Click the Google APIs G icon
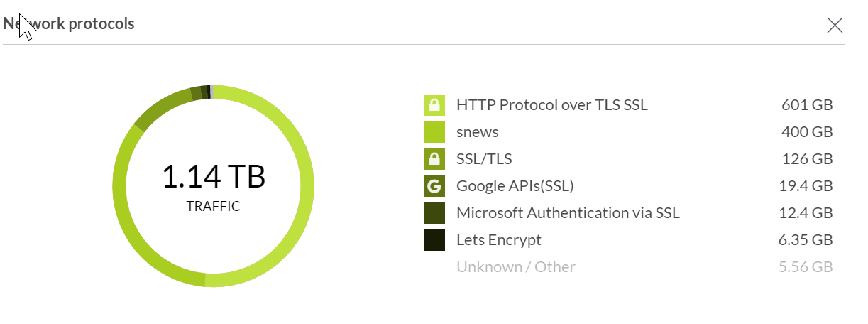Viewport: 868px width, 324px height. click(434, 186)
